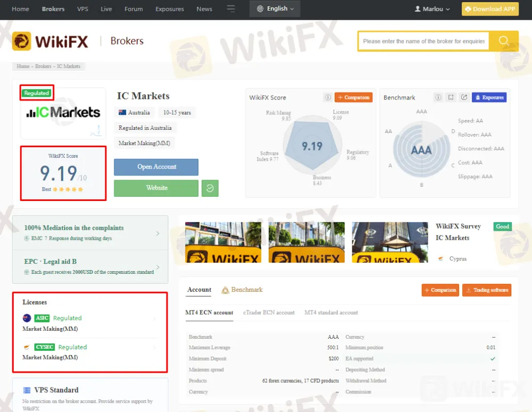
Task: Click the '10-15 years' tag
Action: 177,113
